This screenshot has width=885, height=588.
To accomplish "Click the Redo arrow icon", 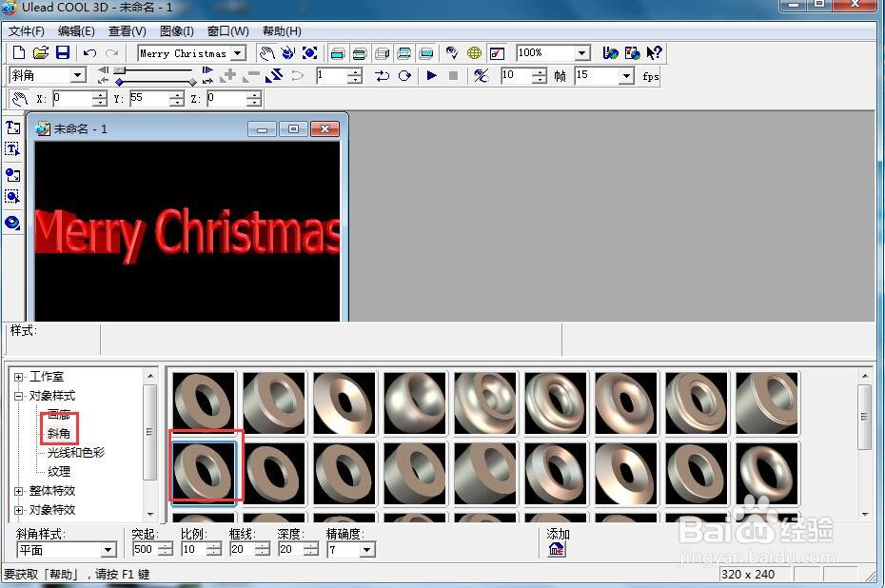I will click(x=111, y=53).
